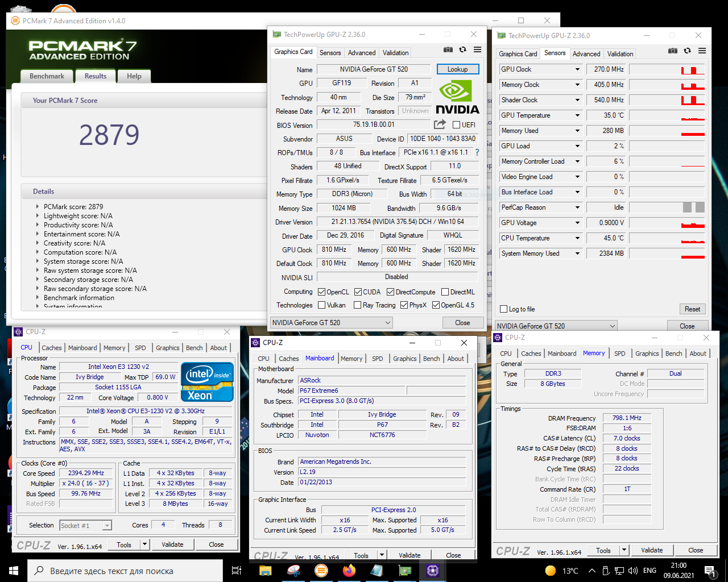Click Reset button in GPU-Z Sensors window
The height and width of the screenshot is (582, 728).
pos(692,309)
